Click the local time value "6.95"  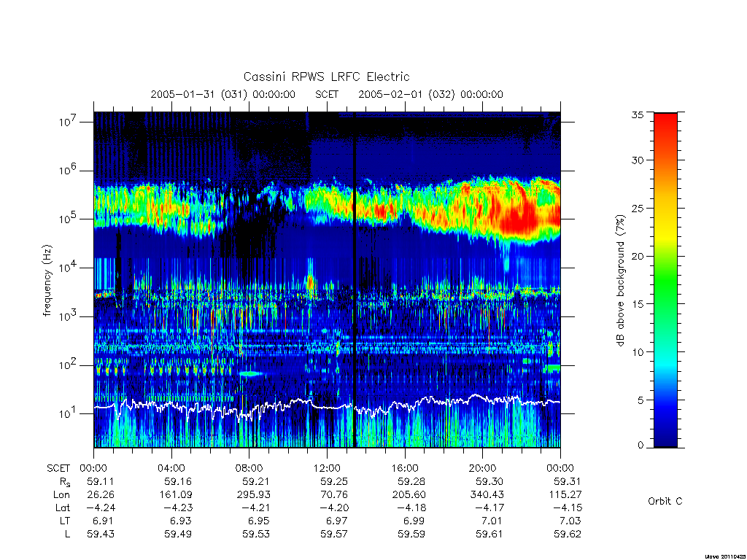coord(259,521)
